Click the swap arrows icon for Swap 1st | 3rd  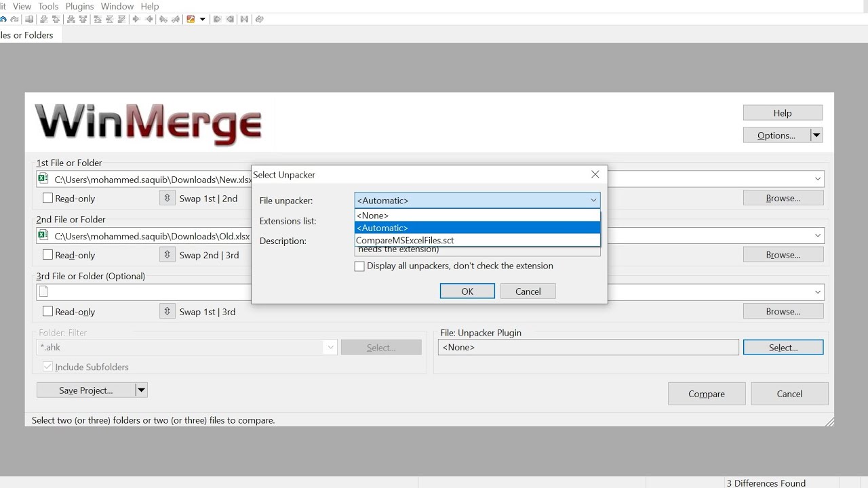point(167,311)
